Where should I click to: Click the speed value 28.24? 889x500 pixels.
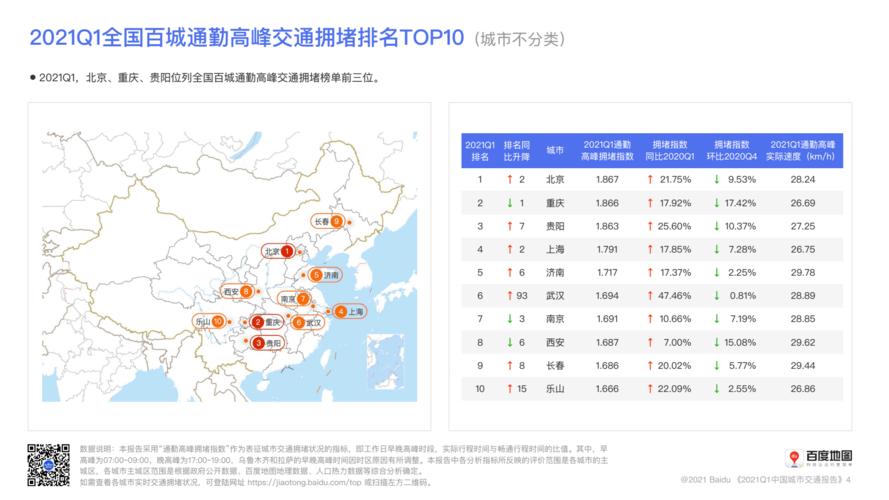(803, 179)
